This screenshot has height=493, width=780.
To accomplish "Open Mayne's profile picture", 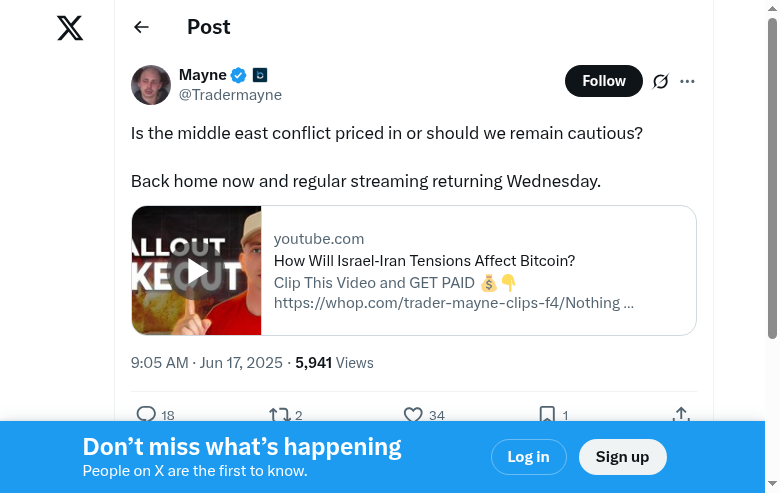I will [151, 85].
